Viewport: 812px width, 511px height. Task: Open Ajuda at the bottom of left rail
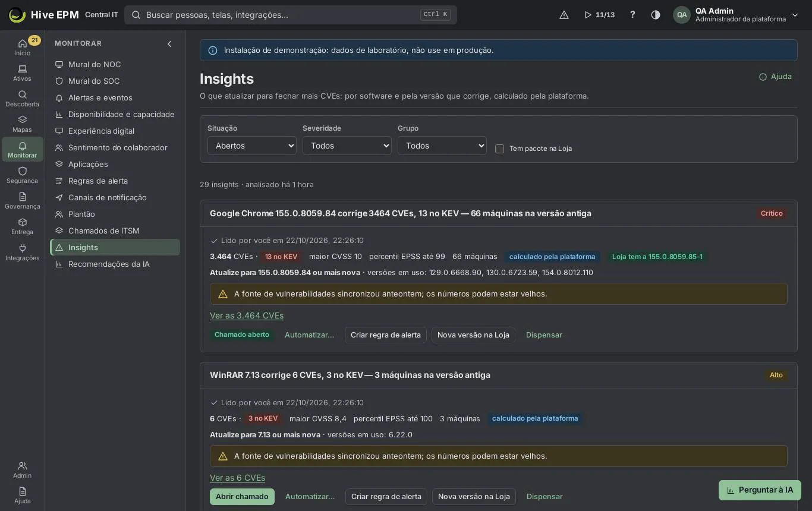pyautogui.click(x=23, y=495)
